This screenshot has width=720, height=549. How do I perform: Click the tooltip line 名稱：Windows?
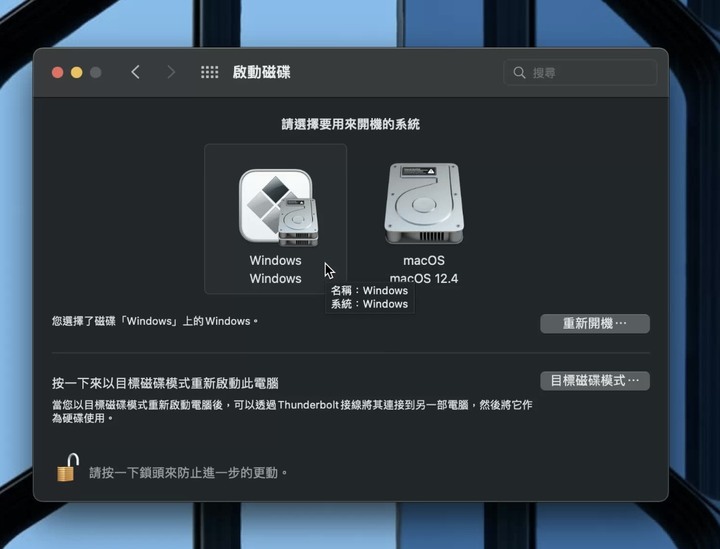click(369, 291)
